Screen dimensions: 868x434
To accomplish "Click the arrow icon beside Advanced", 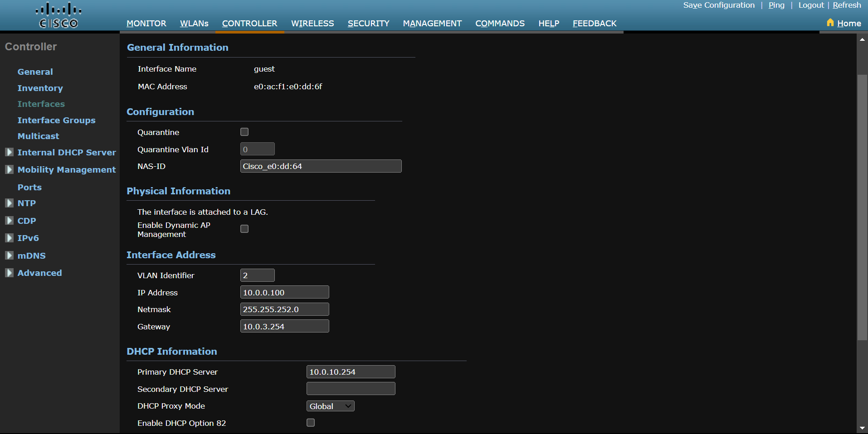I will (9, 273).
